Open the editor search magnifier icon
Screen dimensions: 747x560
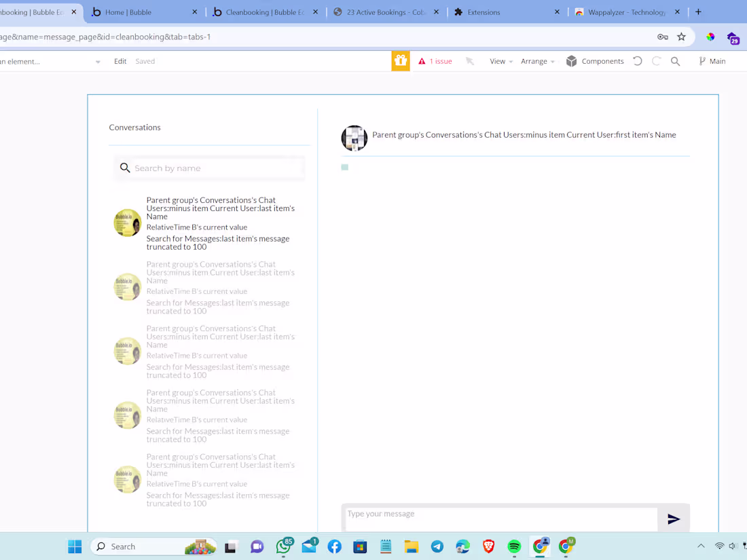(676, 60)
